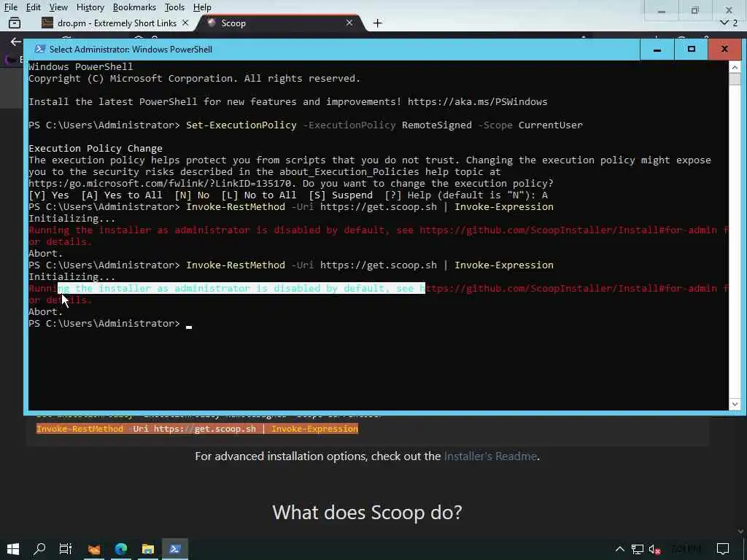Open the taskbar clock
This screenshot has width=747, height=560.
[686, 549]
